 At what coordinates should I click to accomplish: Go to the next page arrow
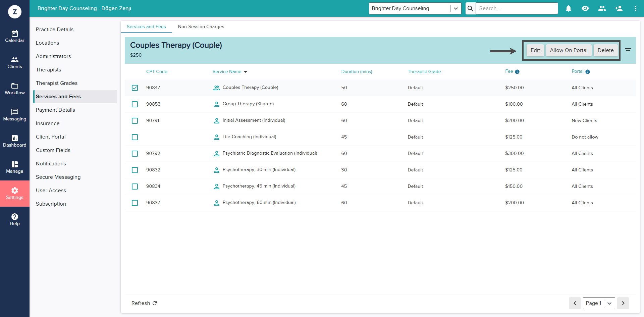click(x=623, y=303)
